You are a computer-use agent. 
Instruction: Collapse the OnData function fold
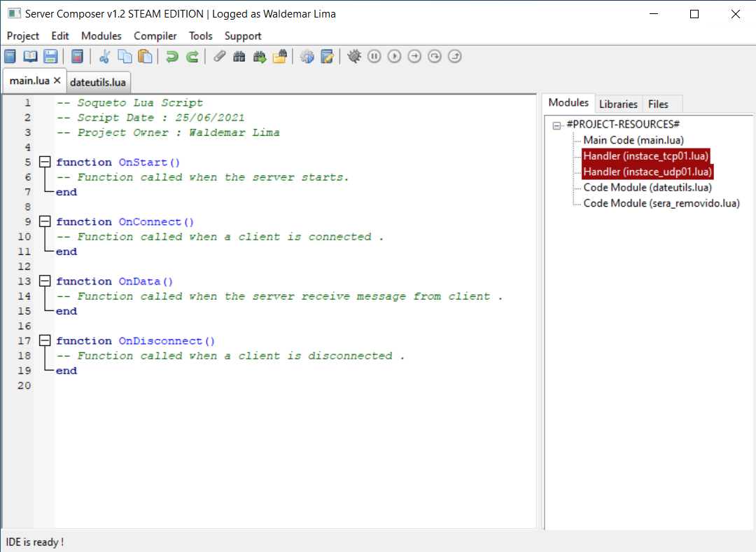[45, 281]
